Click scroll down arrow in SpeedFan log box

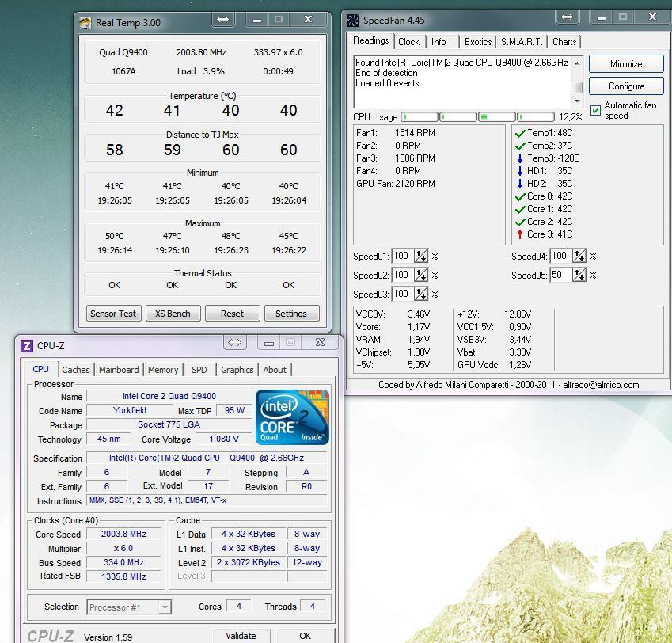pyautogui.click(x=577, y=101)
